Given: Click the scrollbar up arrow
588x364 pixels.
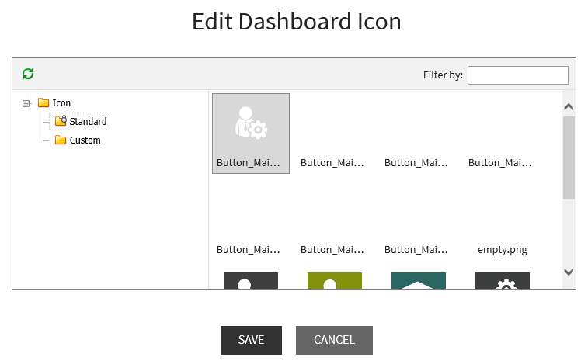Looking at the screenshot, I should coord(569,106).
